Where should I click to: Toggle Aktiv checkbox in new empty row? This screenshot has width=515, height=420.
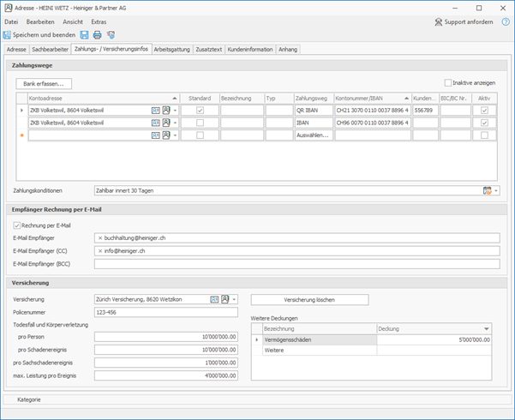[484, 135]
